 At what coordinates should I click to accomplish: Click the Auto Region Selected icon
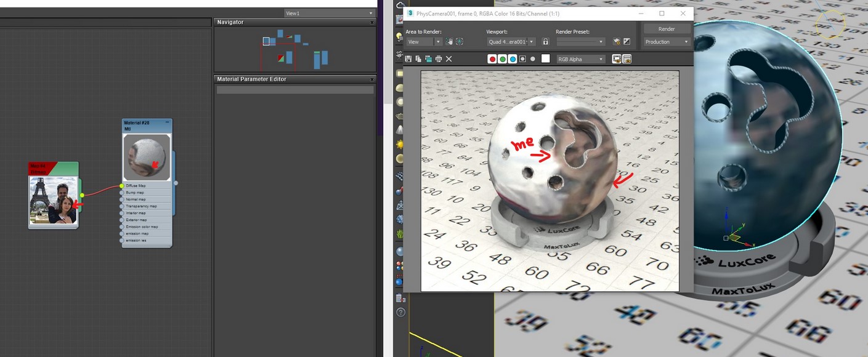(460, 42)
